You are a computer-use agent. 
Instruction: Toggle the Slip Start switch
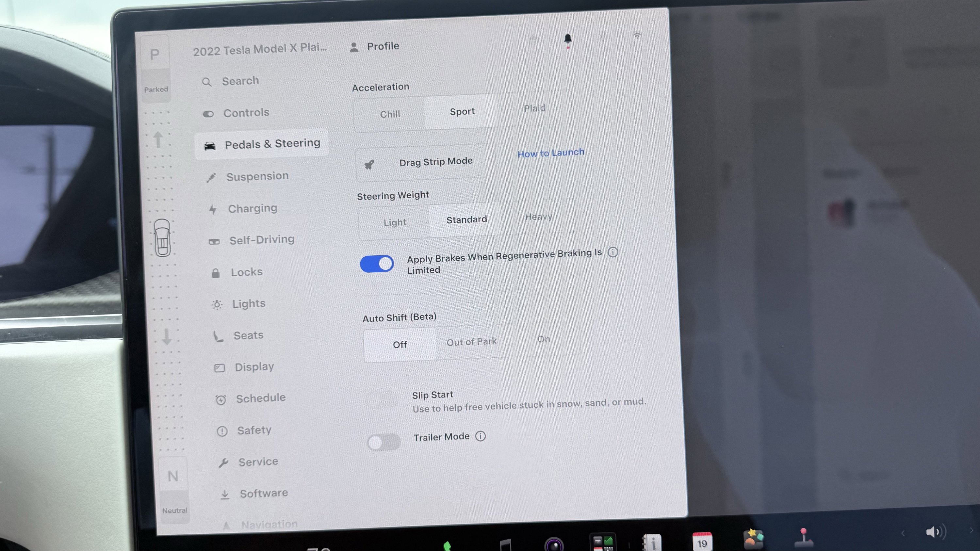tap(382, 399)
